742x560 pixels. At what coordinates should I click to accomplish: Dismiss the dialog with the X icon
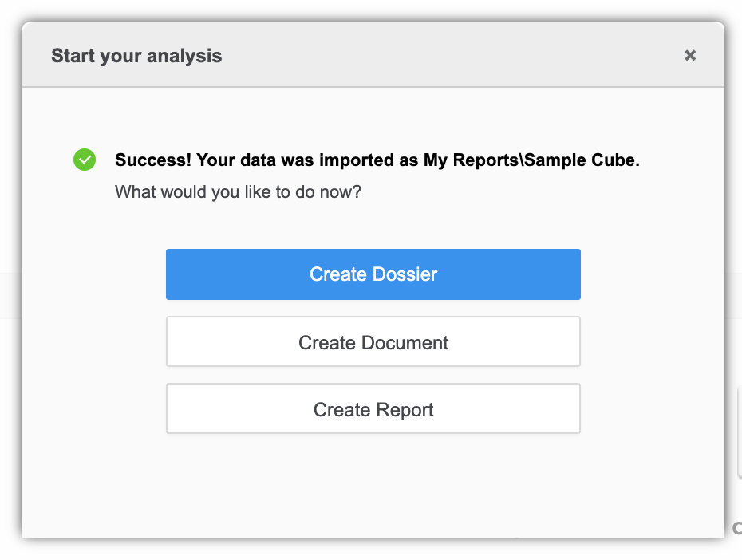[690, 55]
